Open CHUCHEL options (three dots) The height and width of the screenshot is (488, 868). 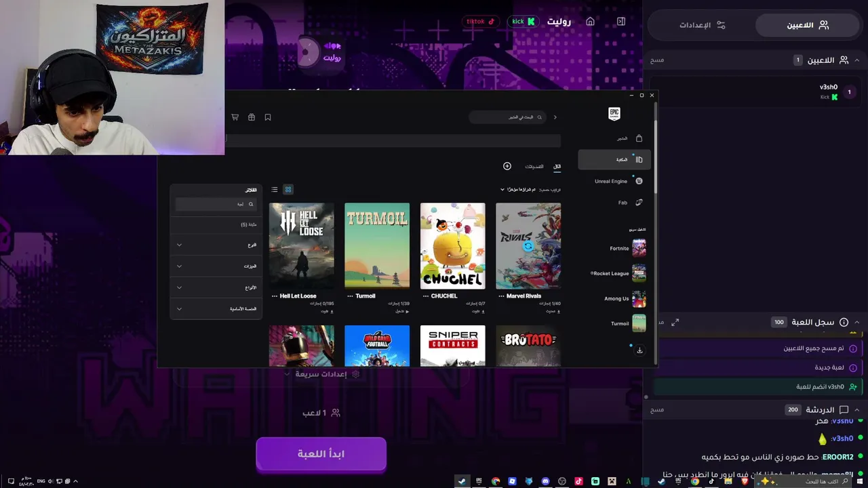426,296
